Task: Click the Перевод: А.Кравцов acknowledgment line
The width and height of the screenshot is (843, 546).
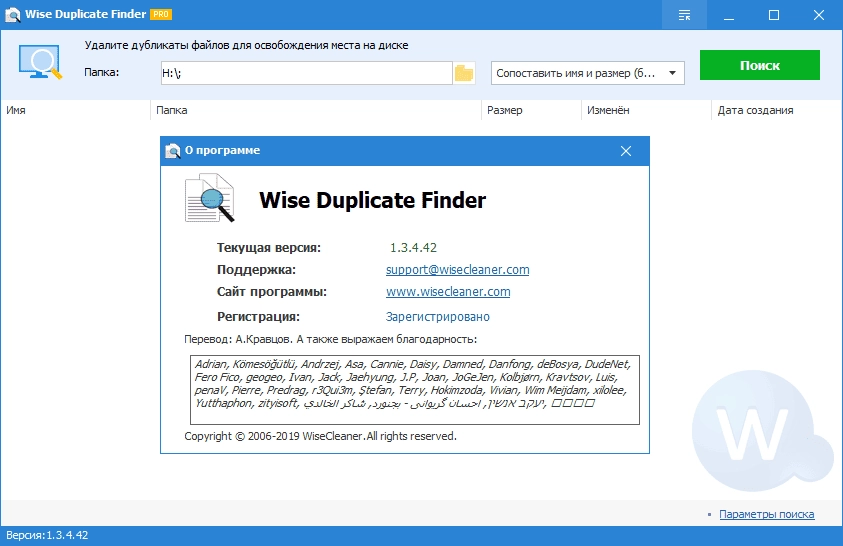Action: click(331, 340)
